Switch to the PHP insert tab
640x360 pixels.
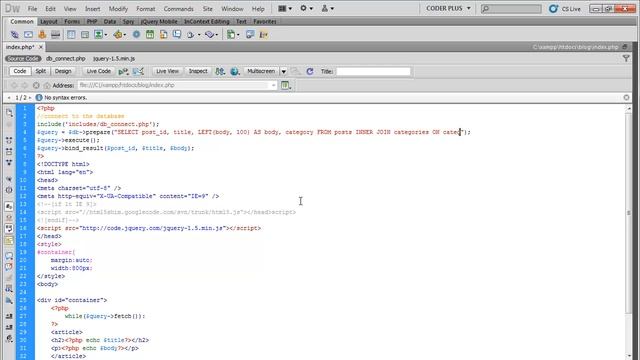tap(92, 21)
